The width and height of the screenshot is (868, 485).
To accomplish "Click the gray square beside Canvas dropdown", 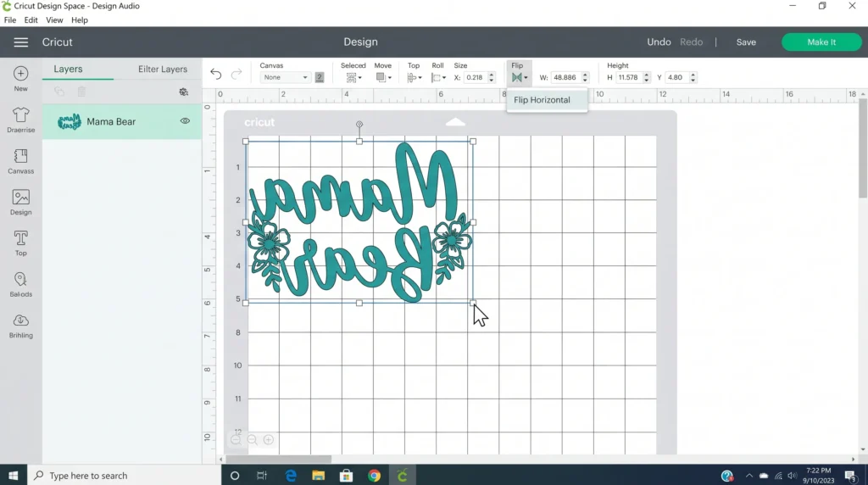I will [x=320, y=77].
